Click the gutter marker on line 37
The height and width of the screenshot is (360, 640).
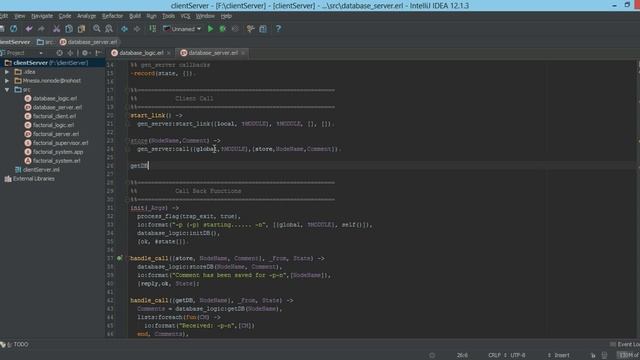point(119,258)
